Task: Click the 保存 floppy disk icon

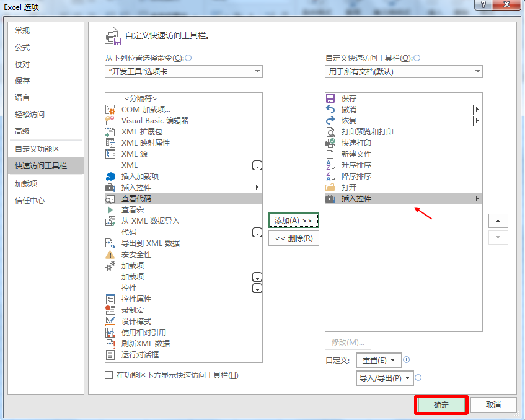Action: coord(330,98)
